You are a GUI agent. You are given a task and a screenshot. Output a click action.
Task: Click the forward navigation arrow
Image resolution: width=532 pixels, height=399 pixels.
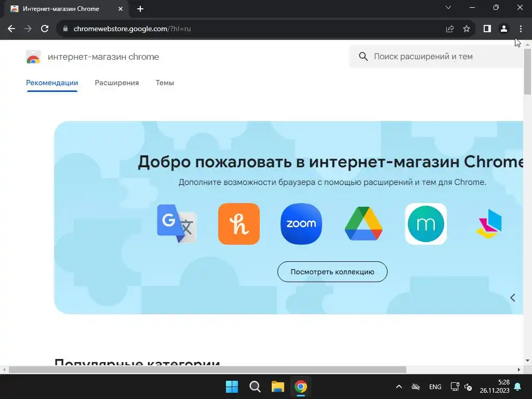[28, 29]
